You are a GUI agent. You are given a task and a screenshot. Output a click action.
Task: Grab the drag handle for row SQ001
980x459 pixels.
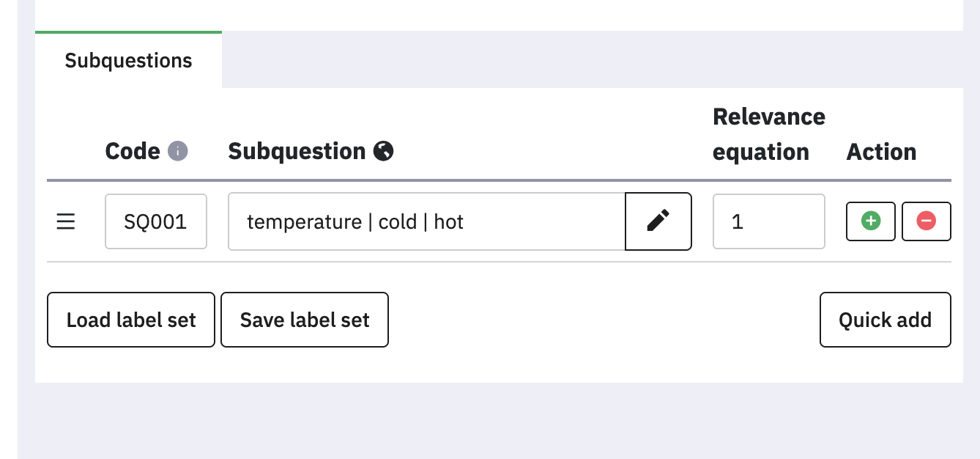66,221
